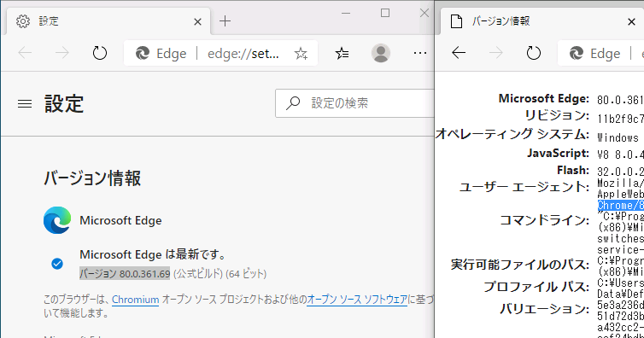
Task: Select the バージョン情報 tab in right window
Action: (542, 21)
